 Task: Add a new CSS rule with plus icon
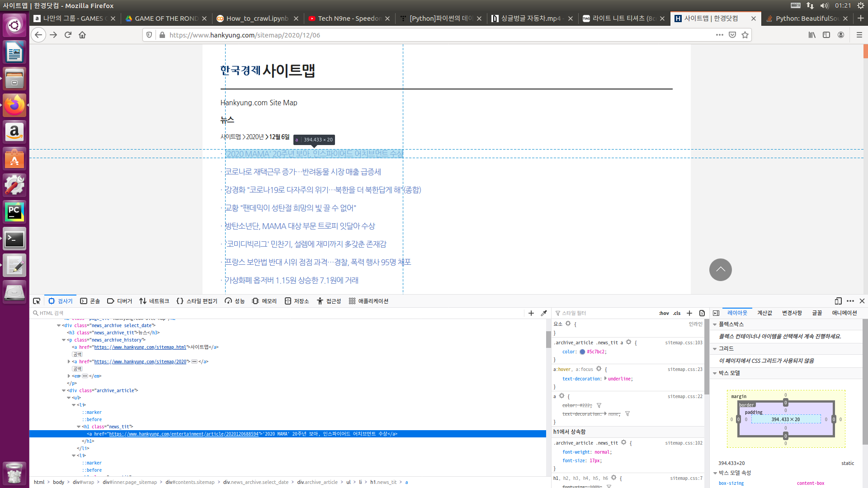click(x=689, y=313)
